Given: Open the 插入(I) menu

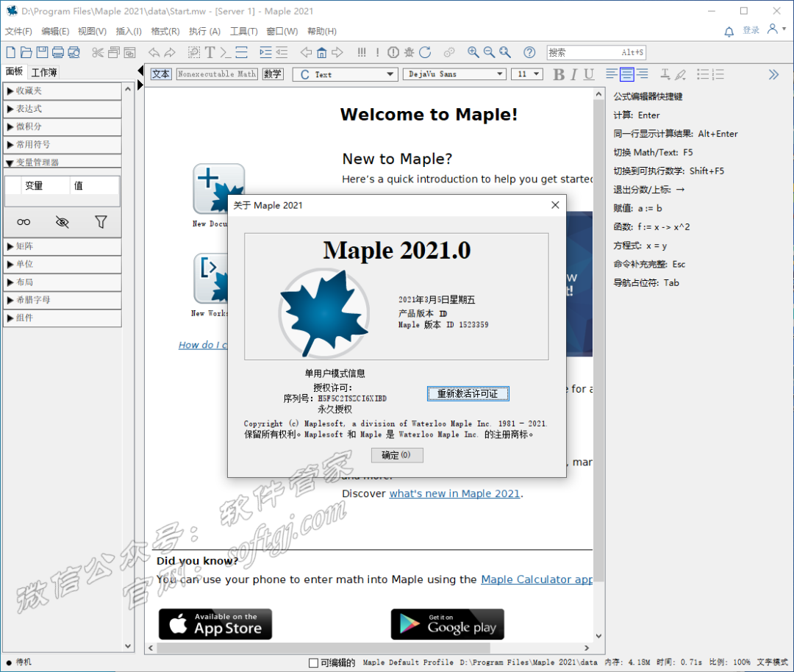Looking at the screenshot, I should (x=129, y=32).
